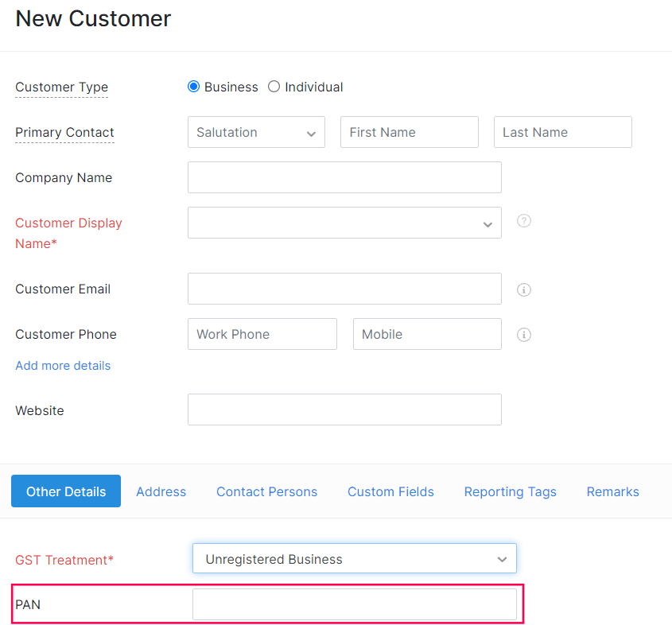672x625 pixels.
Task: Open the Salutation dropdown
Action: (256, 132)
